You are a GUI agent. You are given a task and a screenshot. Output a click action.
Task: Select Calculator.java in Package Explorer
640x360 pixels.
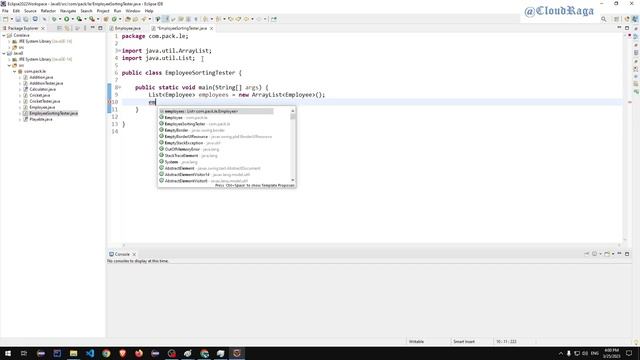pos(42,89)
